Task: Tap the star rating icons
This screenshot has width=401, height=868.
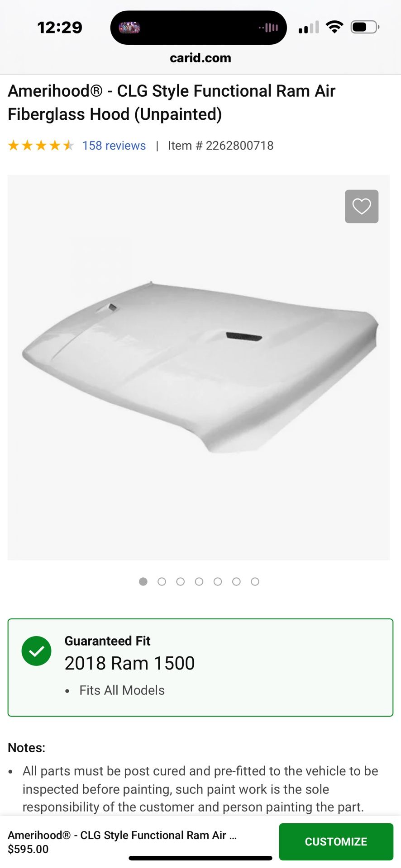Action: pos(41,146)
